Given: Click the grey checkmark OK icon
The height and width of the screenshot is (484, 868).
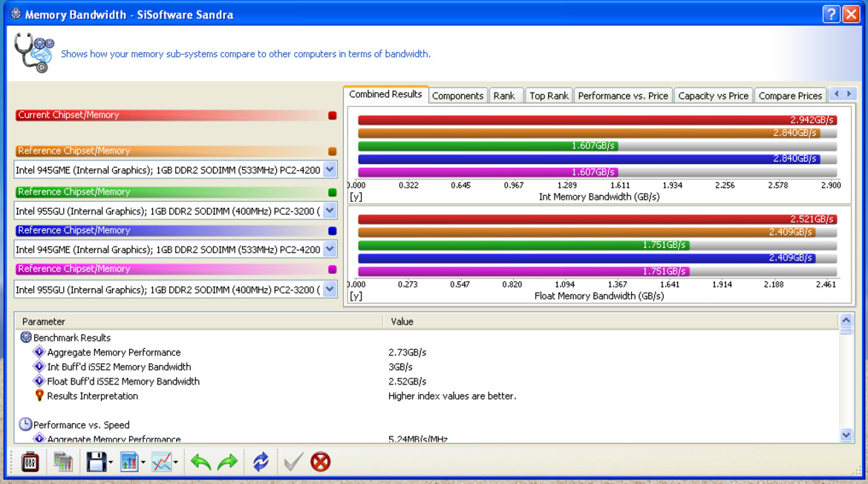Looking at the screenshot, I should point(293,461).
